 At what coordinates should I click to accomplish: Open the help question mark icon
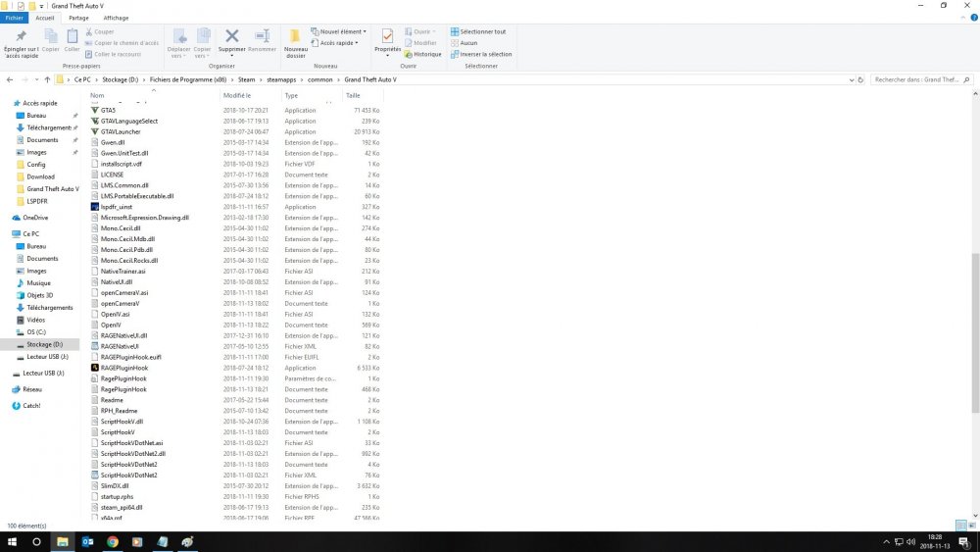pyautogui.click(x=974, y=18)
